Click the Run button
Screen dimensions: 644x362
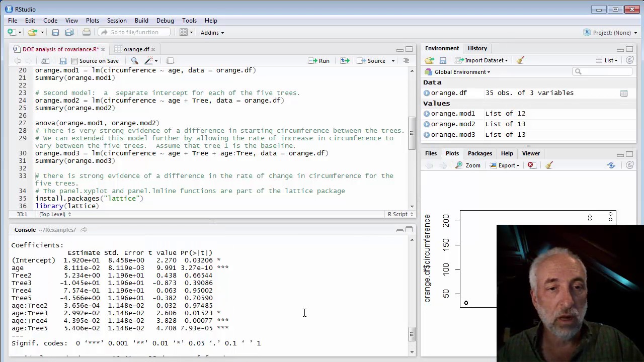[319, 61]
